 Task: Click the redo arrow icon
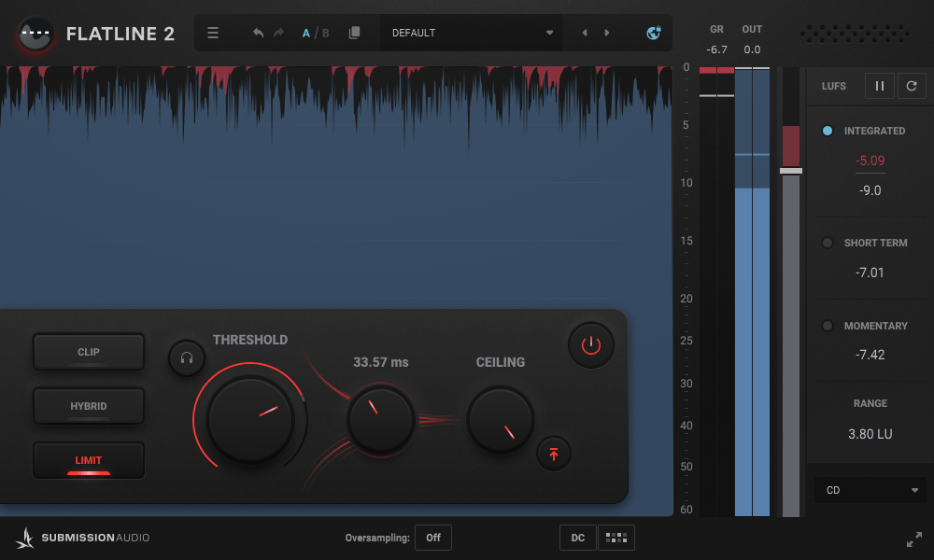click(278, 32)
